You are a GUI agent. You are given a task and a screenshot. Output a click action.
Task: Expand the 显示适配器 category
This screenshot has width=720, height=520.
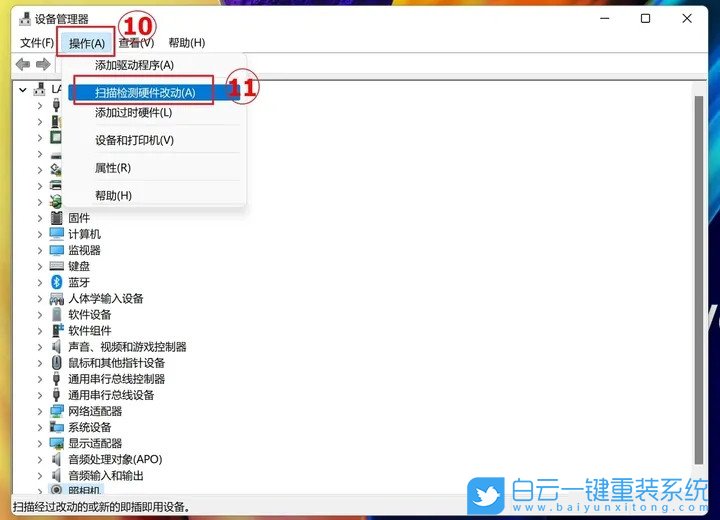(40, 443)
